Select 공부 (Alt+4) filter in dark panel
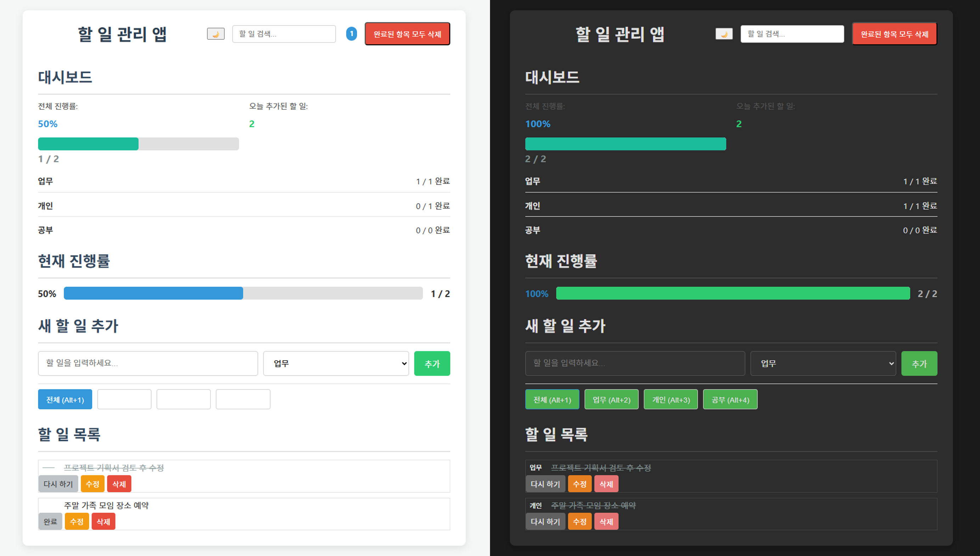The height and width of the screenshot is (556, 980). tap(730, 399)
